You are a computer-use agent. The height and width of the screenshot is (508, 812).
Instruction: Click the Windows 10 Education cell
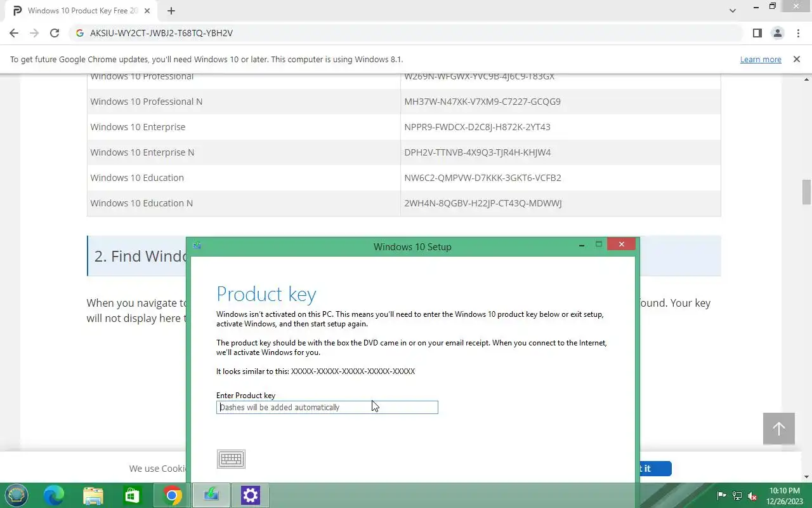[x=244, y=178]
